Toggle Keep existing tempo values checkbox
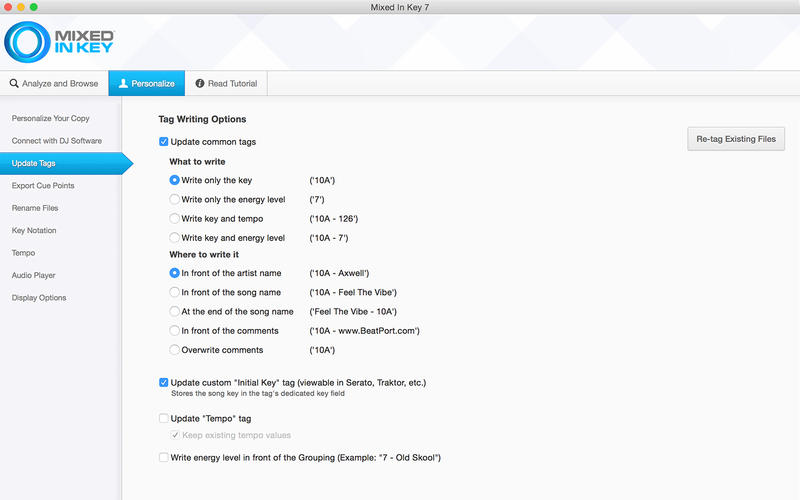 [x=175, y=435]
